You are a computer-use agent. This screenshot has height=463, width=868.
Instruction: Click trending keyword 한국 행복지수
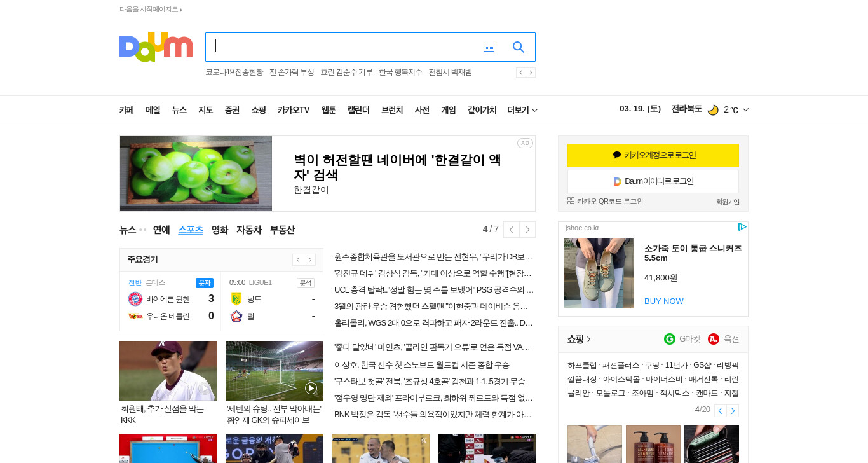[400, 73]
